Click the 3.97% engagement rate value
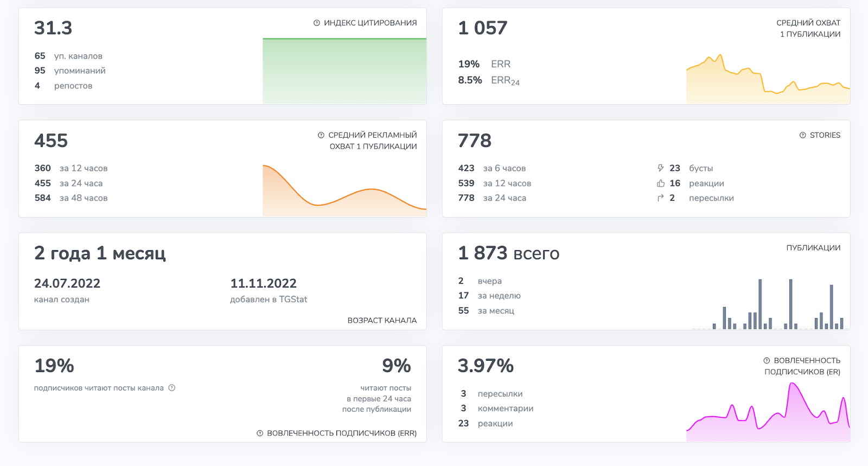The width and height of the screenshot is (868, 466). [x=486, y=366]
